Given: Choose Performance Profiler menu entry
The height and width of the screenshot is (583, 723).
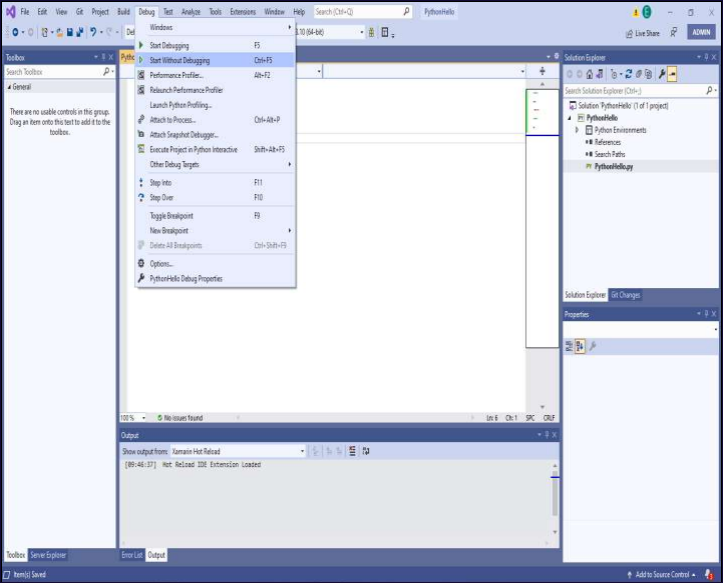Looking at the screenshot, I should tap(215, 75).
